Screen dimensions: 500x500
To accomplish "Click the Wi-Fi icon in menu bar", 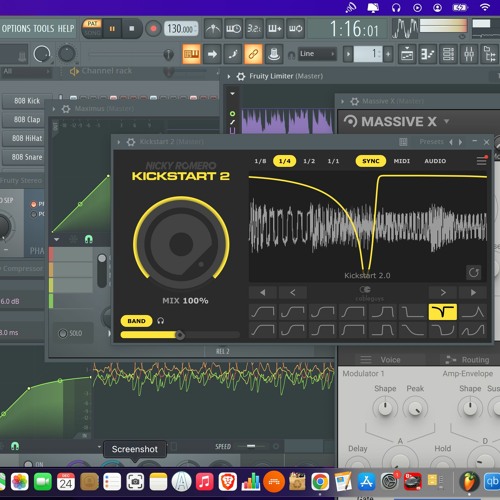I will pos(485,7).
